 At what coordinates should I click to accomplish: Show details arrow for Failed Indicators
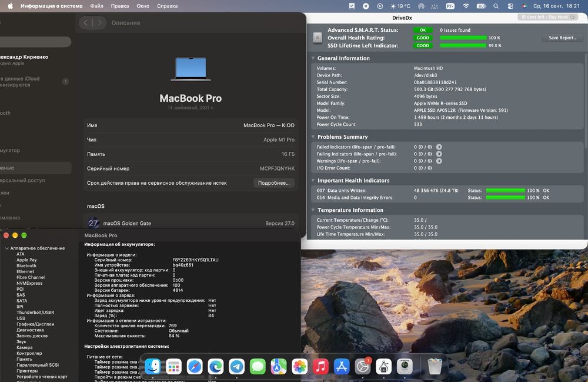439,147
